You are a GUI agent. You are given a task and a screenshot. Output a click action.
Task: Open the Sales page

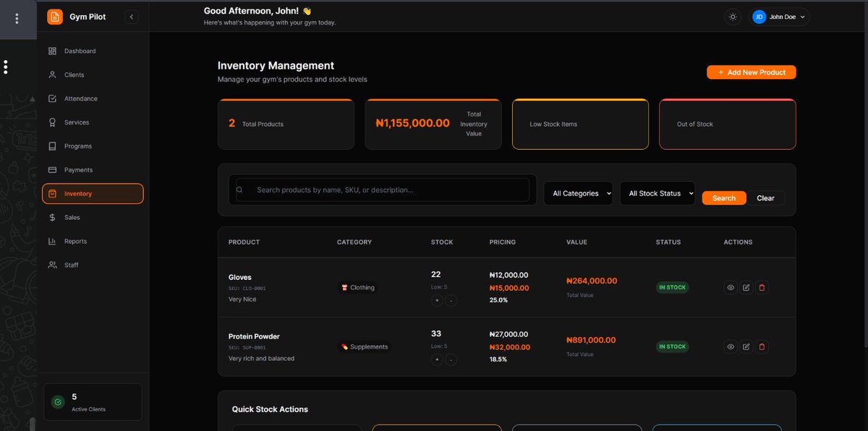93,218
